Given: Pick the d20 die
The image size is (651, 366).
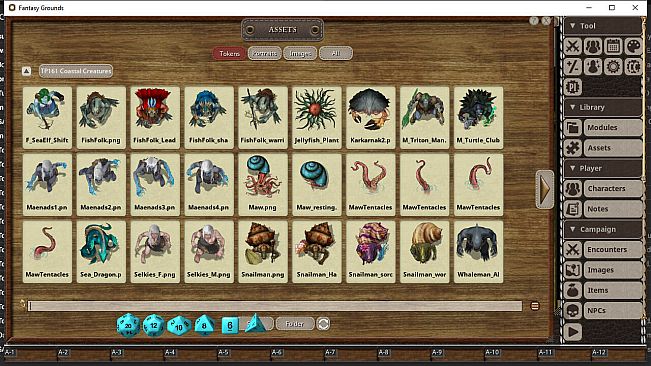Looking at the screenshot, I should tap(128, 325).
